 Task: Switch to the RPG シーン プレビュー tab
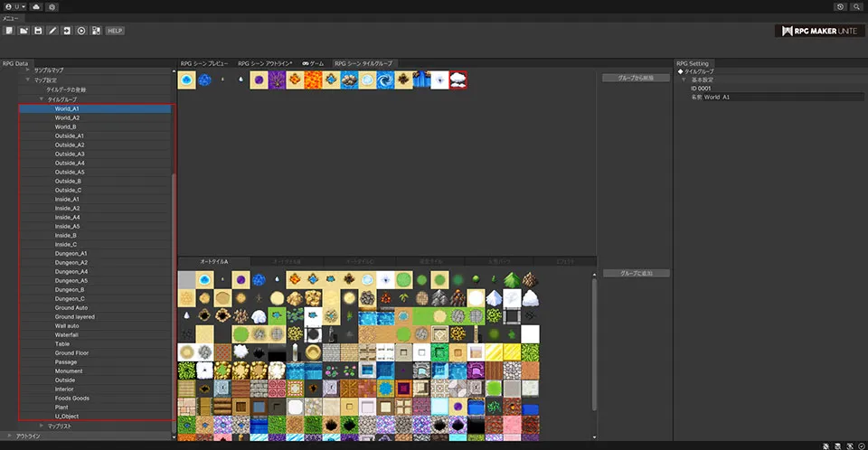tap(204, 63)
